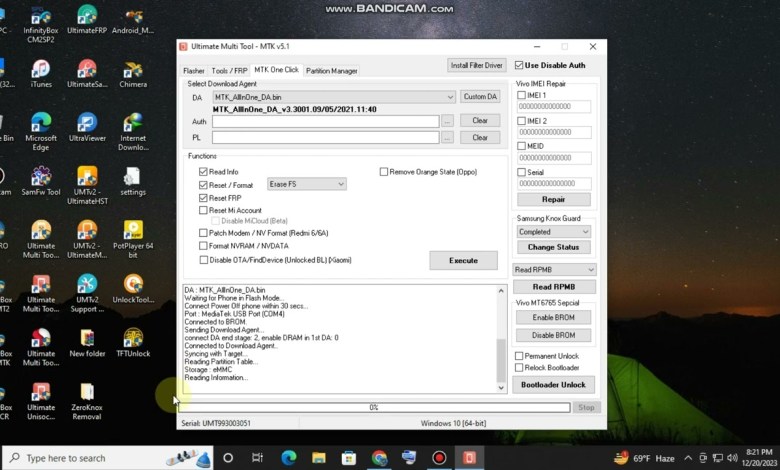Screen dimensions: 780x470
Task: Open the Android_M... desktop shortcut
Action: 133,20
